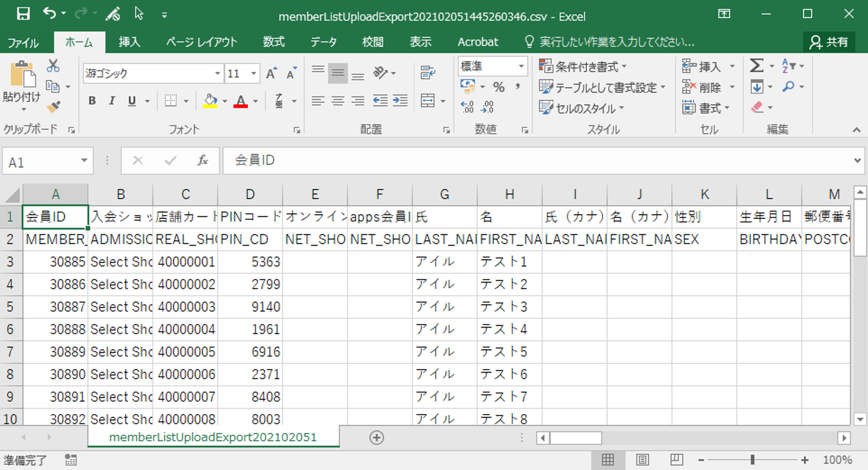Click the zoom slider handle

(752, 460)
